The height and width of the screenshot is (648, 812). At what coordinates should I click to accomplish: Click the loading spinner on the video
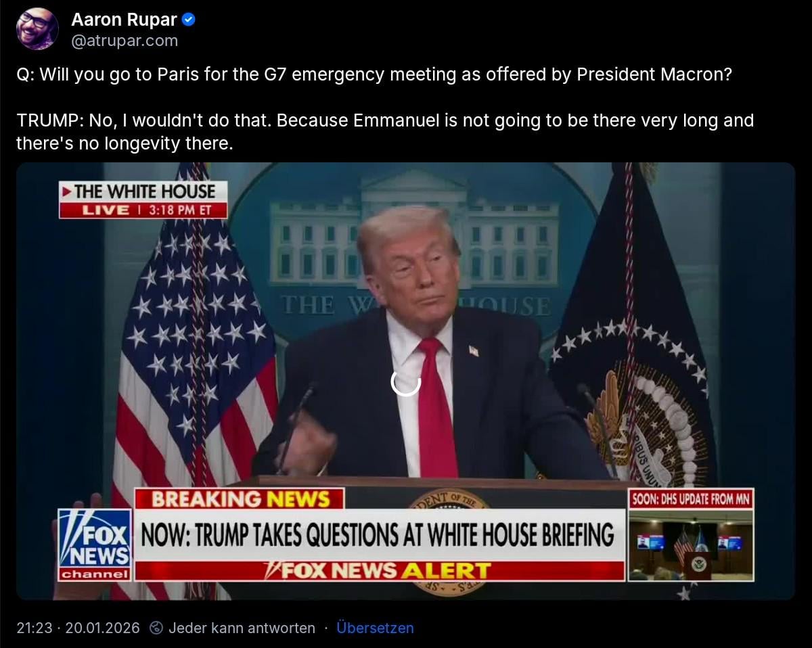click(x=406, y=381)
